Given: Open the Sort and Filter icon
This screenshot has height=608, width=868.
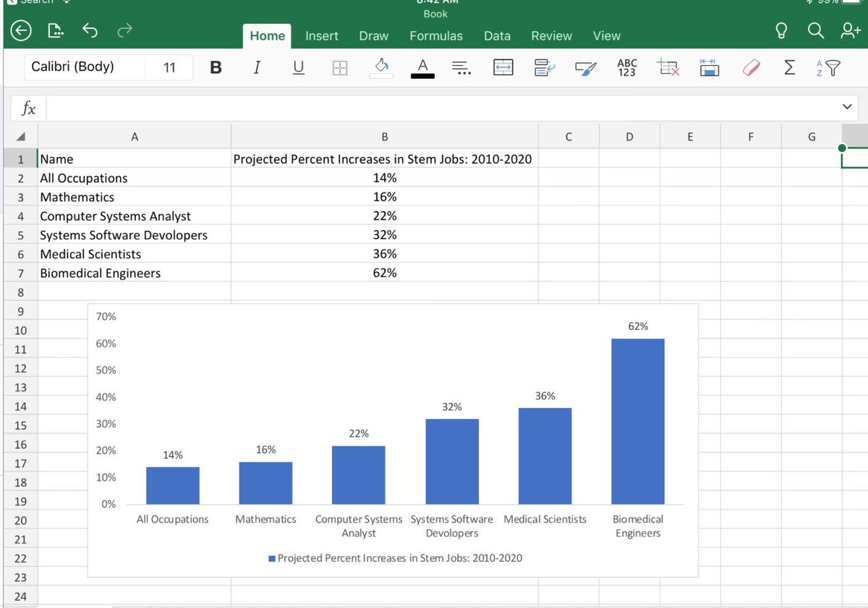Looking at the screenshot, I should click(x=829, y=67).
